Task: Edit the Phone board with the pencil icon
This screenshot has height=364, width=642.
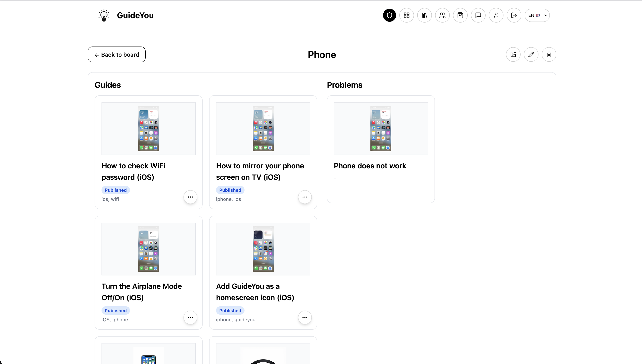Action: coord(531,54)
